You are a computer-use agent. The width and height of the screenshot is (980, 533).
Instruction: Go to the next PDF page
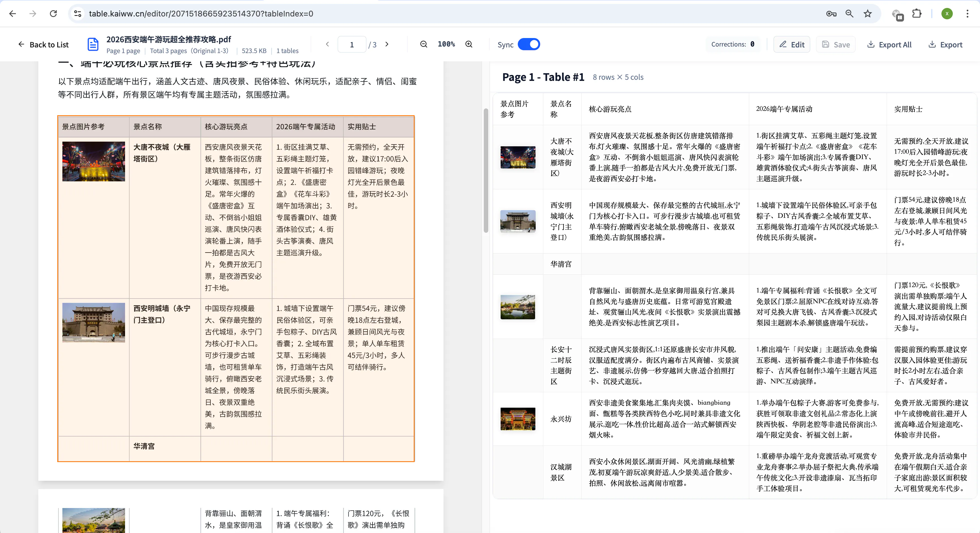[387, 44]
